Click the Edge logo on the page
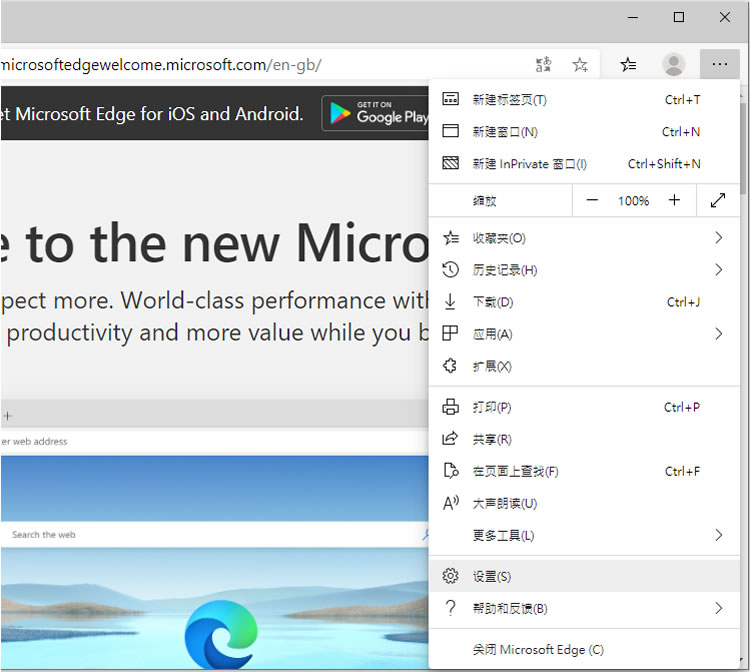 point(221,634)
